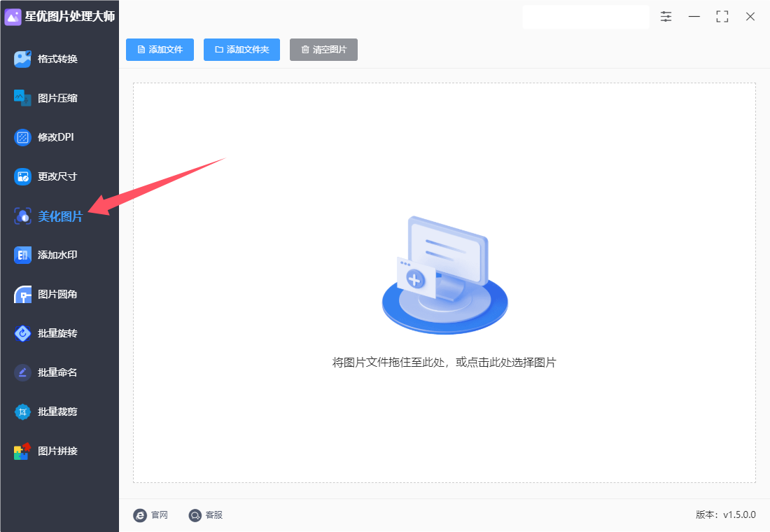Click the 更改尺寸 sidebar icon
The image size is (770, 532).
tap(22, 176)
